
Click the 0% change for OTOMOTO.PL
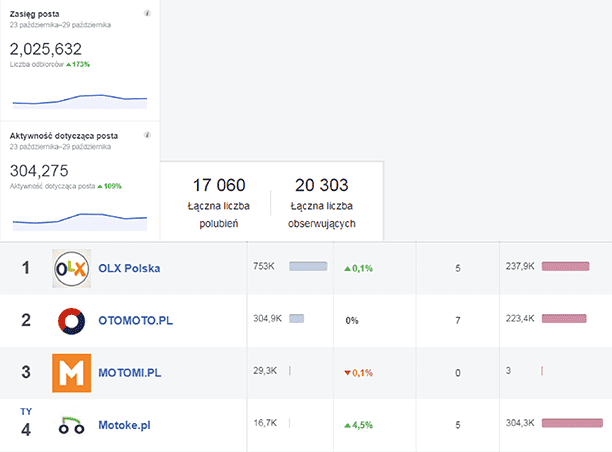coord(352,321)
